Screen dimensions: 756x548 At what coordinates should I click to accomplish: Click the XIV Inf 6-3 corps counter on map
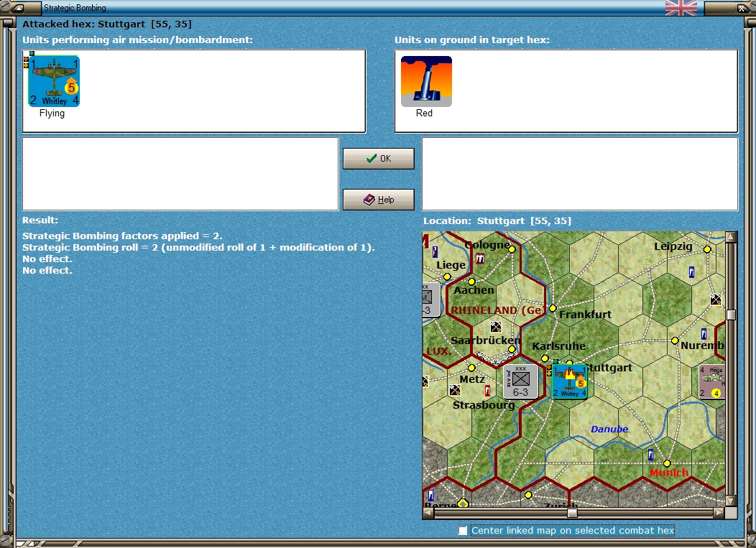click(520, 381)
